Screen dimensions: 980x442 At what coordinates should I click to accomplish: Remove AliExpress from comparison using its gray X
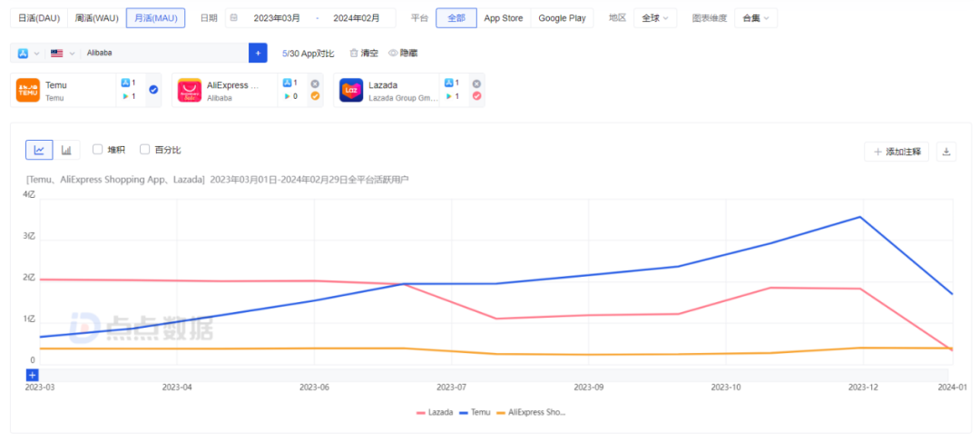pyautogui.click(x=315, y=83)
